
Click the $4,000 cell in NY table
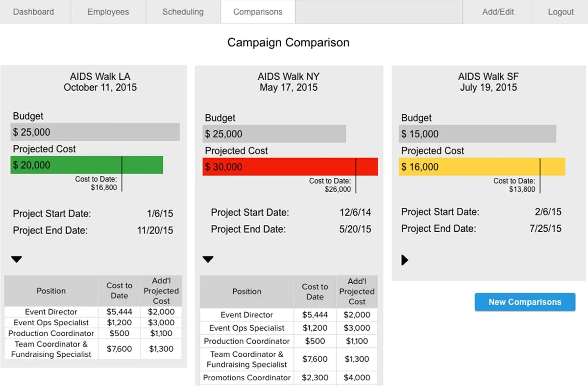[357, 377]
